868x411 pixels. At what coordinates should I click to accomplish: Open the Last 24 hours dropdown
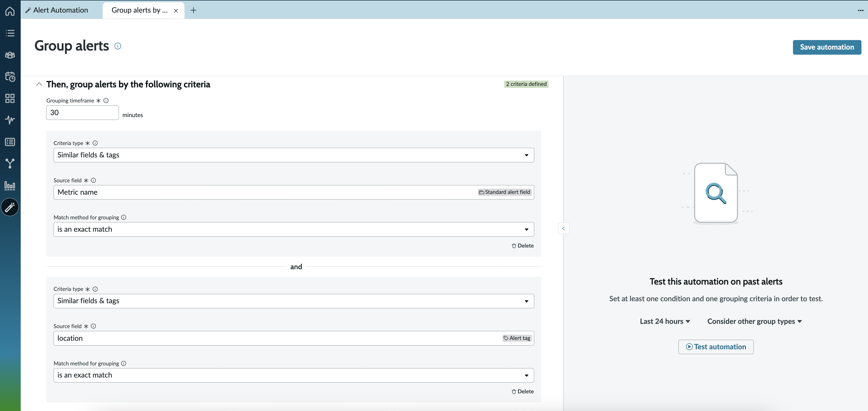665,321
